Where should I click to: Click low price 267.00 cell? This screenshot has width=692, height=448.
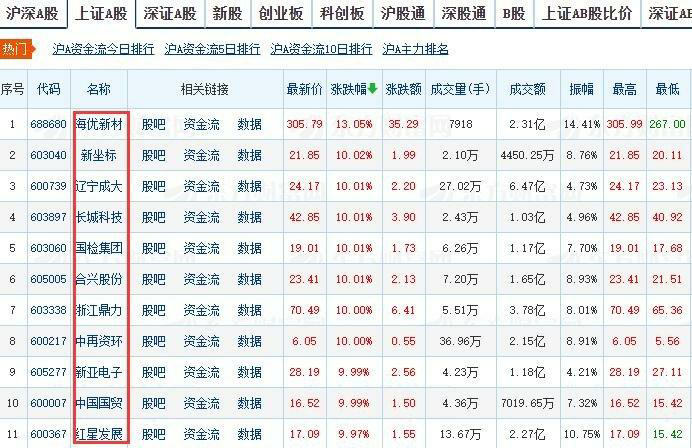(667, 124)
